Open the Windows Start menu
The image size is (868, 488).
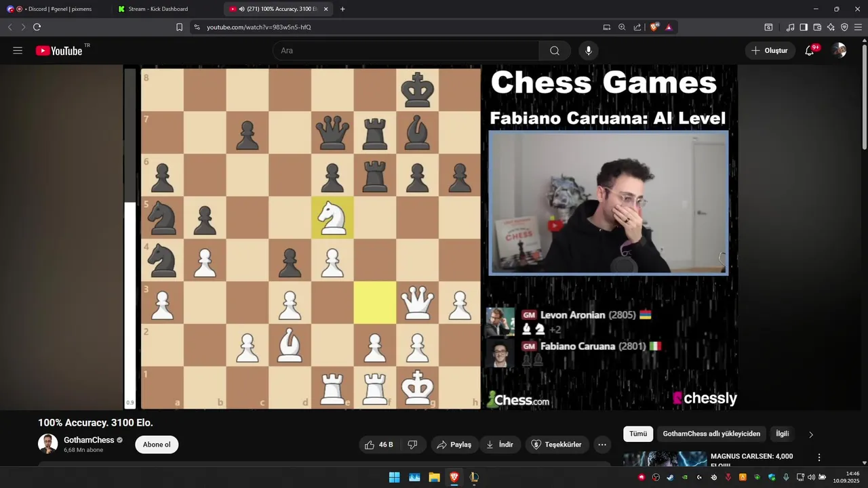tap(394, 477)
